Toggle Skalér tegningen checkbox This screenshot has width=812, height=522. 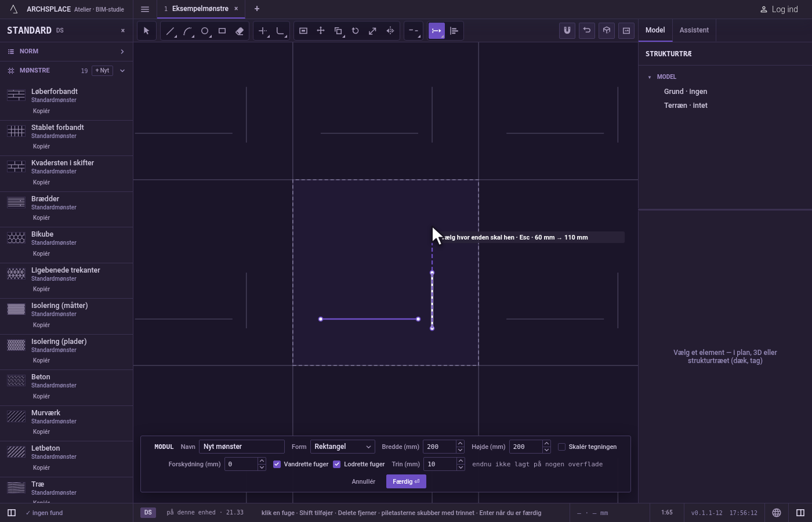(x=561, y=447)
